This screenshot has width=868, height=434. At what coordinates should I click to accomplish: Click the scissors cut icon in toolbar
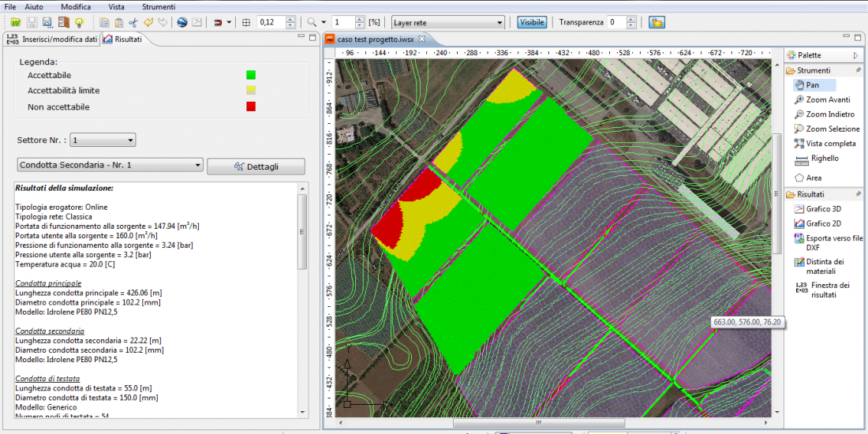tap(133, 22)
